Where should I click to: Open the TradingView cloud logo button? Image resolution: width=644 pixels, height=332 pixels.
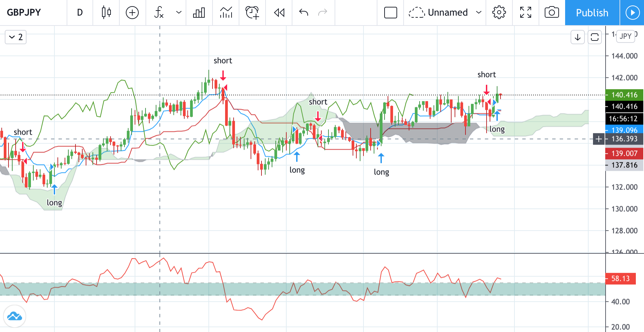[x=15, y=316]
